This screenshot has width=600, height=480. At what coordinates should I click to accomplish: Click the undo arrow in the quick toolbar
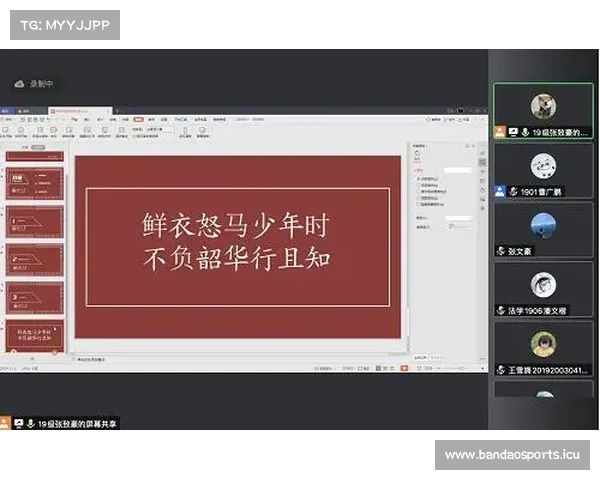pos(49,119)
